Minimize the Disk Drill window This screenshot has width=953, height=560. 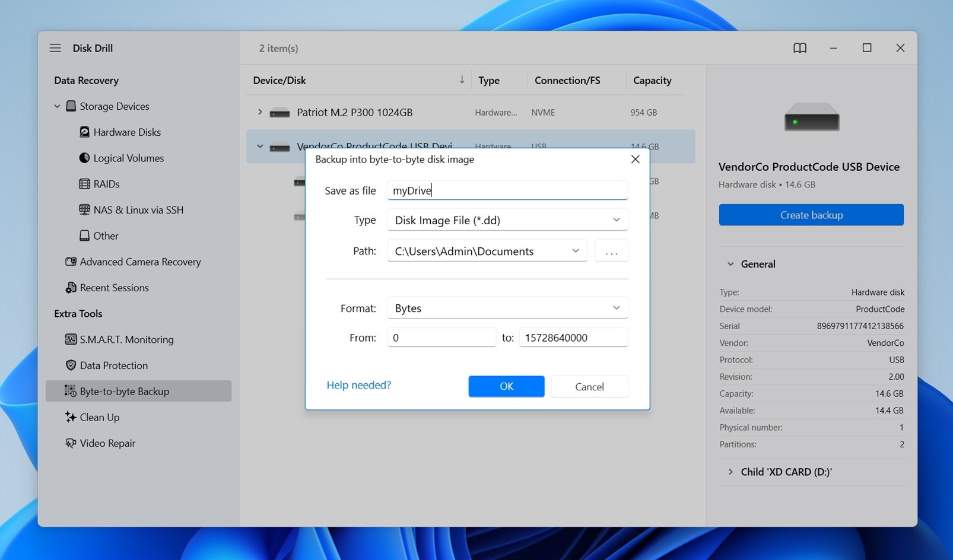tap(833, 48)
